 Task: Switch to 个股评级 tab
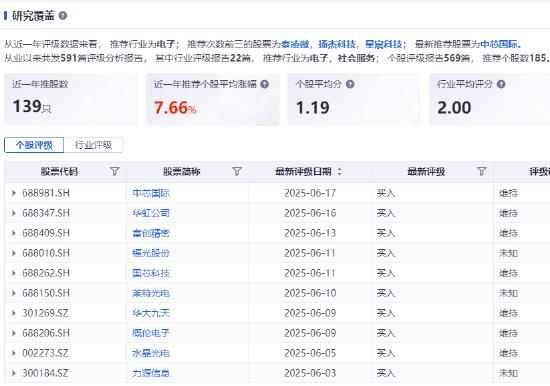[34, 145]
